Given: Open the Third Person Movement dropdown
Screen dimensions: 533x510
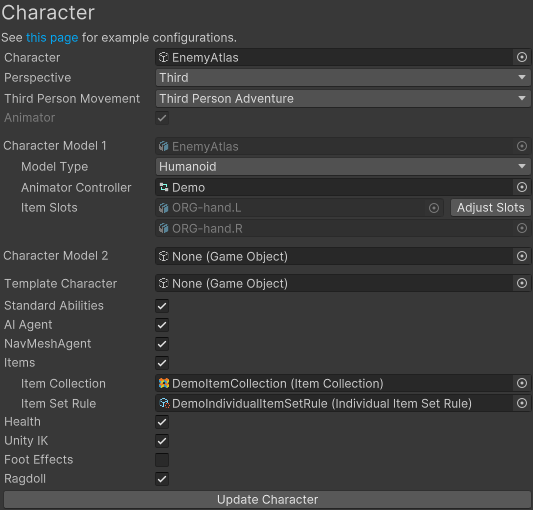Looking at the screenshot, I should [343, 99].
